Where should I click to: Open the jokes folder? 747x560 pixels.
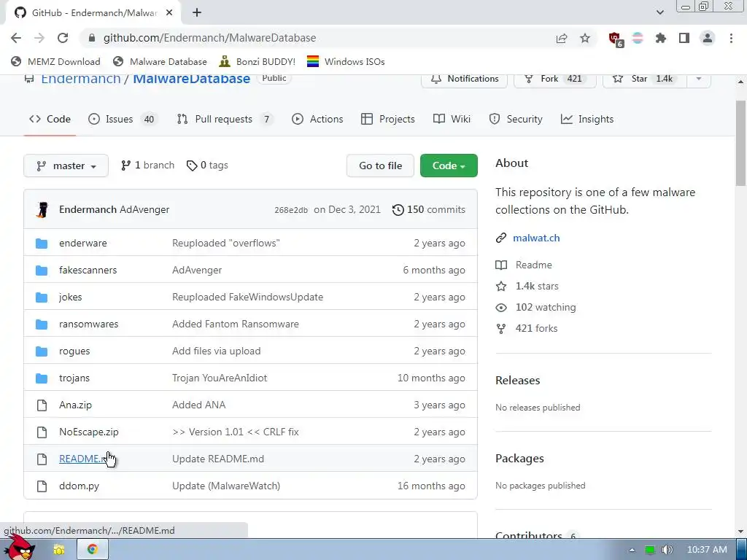tap(71, 297)
